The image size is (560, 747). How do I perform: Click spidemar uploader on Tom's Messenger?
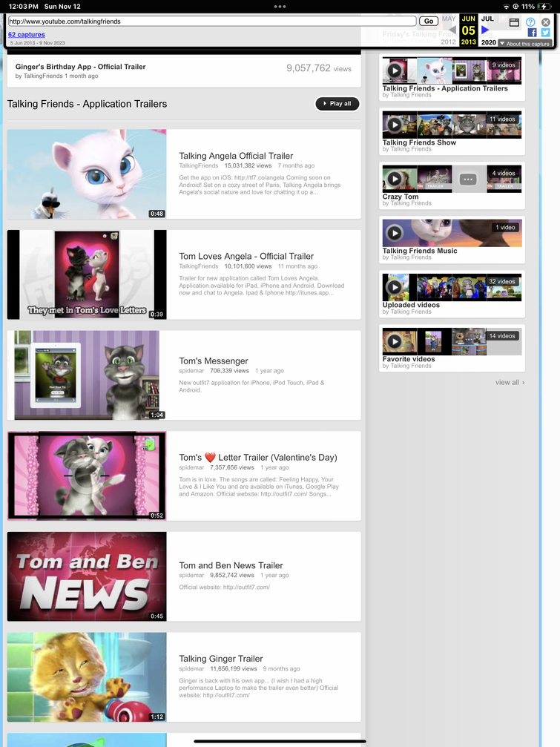191,371
